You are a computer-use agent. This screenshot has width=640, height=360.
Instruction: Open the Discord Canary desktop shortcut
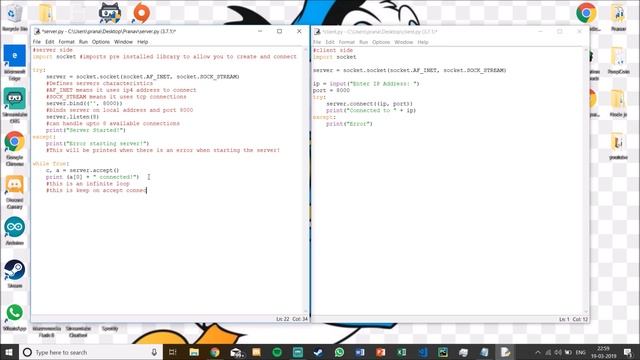(15, 192)
